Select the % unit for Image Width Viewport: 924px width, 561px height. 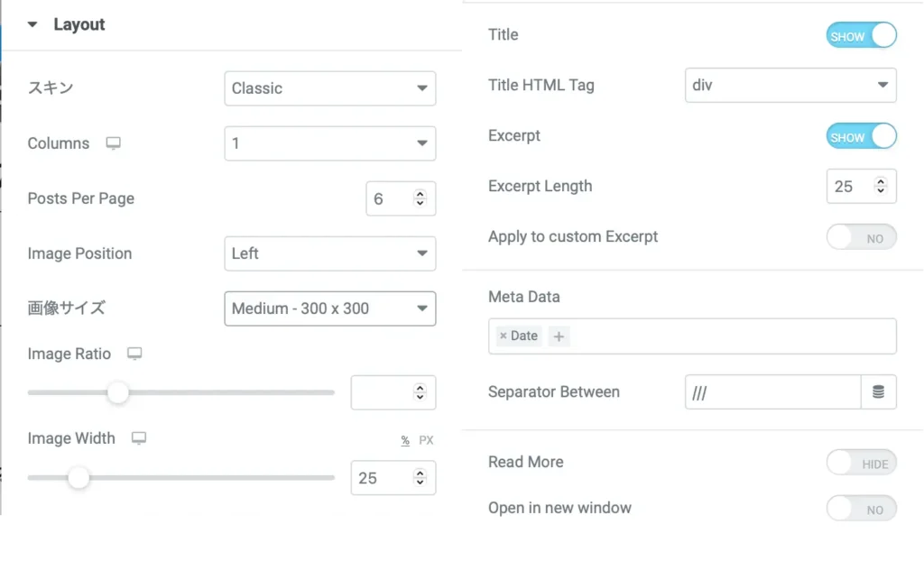405,440
